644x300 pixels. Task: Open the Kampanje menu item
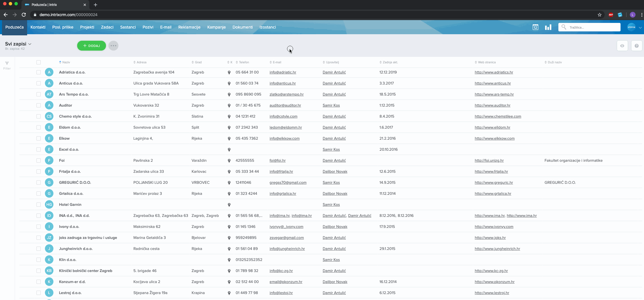(x=216, y=27)
